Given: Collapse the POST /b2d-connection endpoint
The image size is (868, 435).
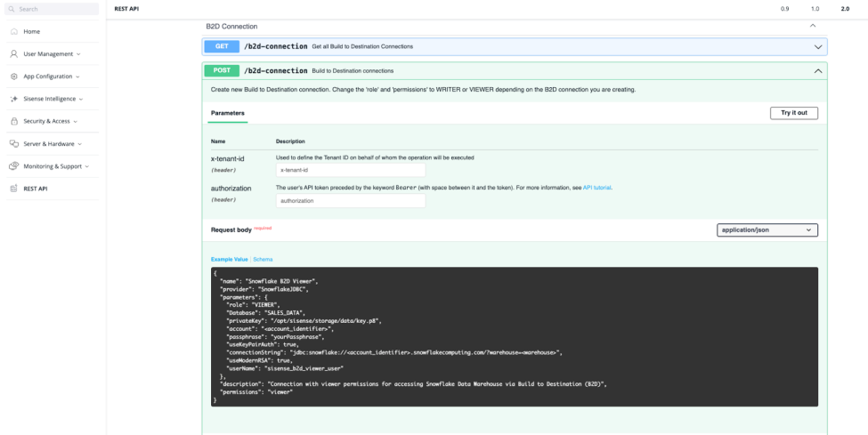Looking at the screenshot, I should pyautogui.click(x=817, y=70).
